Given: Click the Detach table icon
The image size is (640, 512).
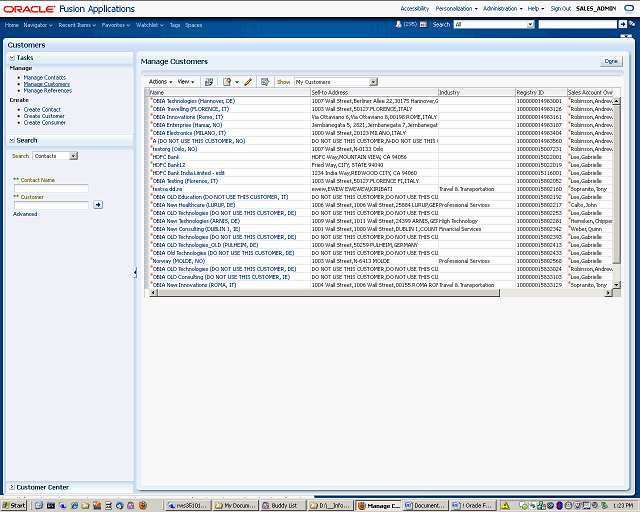Looking at the screenshot, I should tap(209, 82).
